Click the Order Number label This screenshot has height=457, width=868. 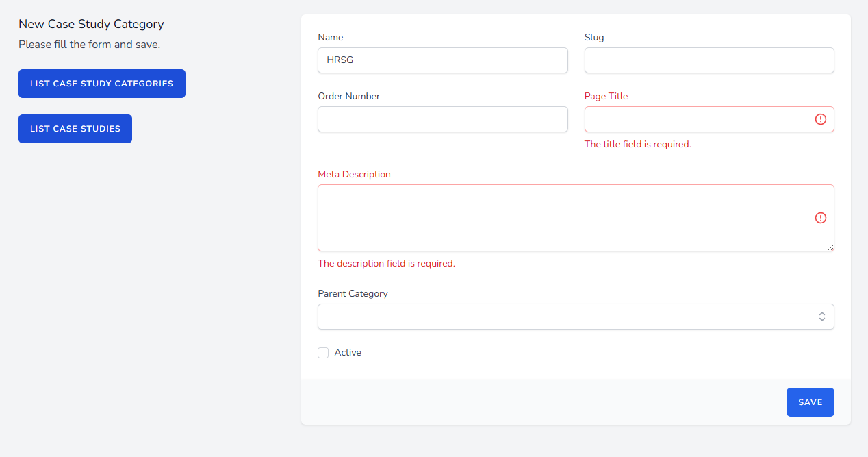(x=348, y=97)
